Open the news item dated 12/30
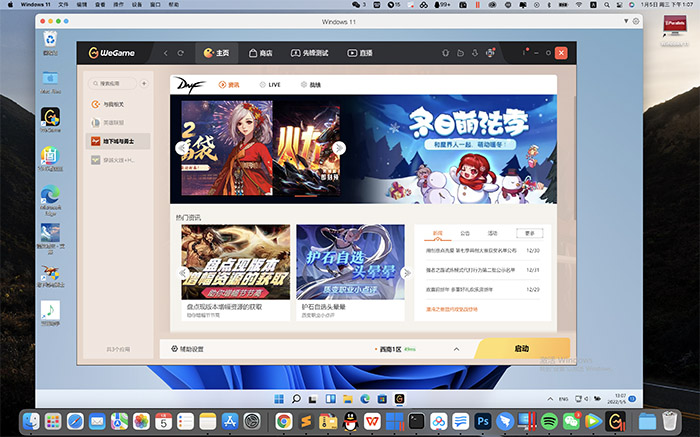 tap(483, 251)
